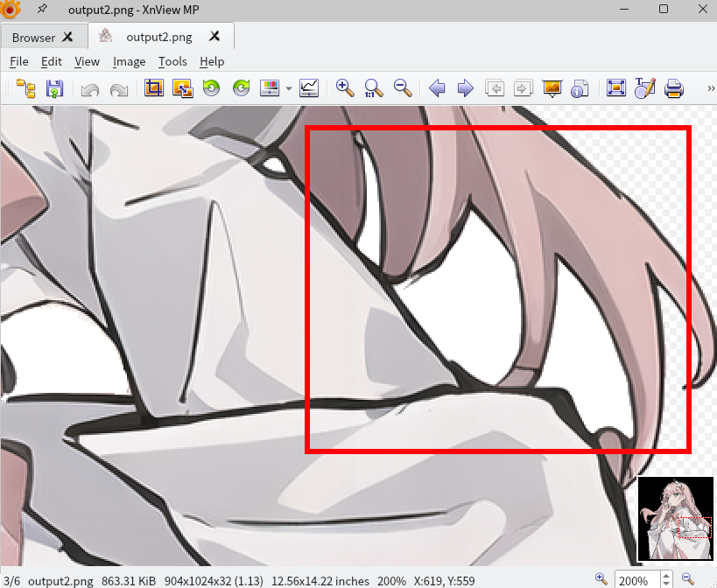Open the image properties info icon
717x588 pixels.
point(580,88)
